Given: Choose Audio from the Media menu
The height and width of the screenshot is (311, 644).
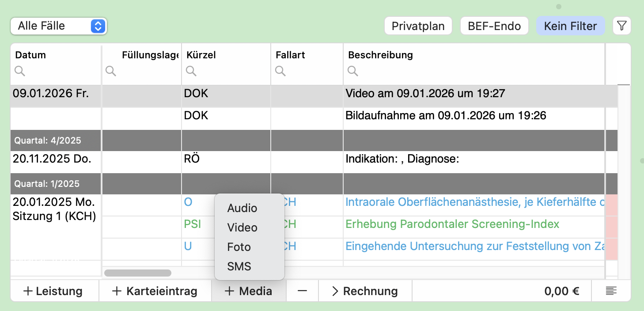Looking at the screenshot, I should tap(242, 208).
